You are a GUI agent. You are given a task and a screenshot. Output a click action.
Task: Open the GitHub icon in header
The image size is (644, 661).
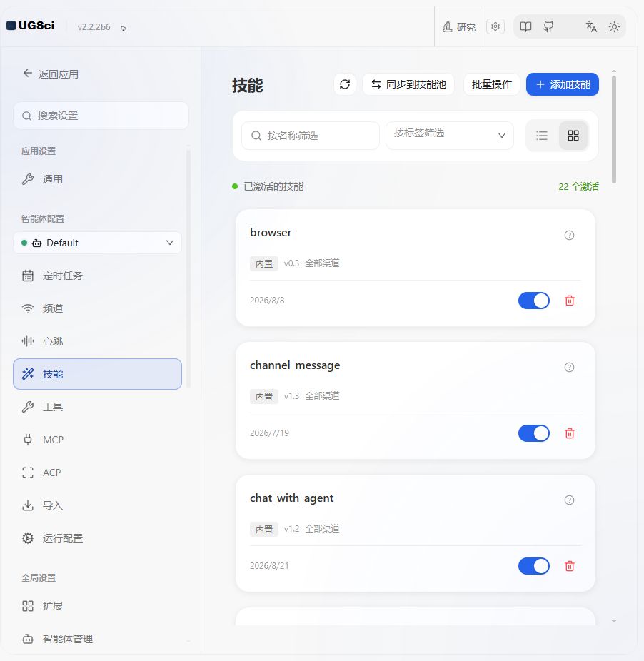pos(548,27)
